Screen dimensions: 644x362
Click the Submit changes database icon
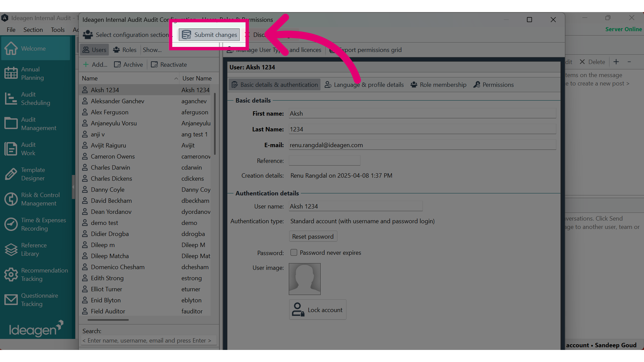pos(186,35)
